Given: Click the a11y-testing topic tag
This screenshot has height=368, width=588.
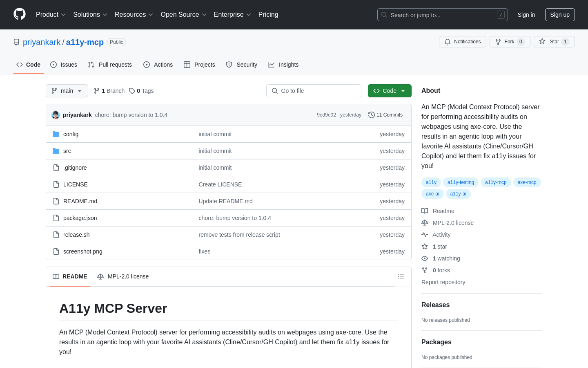Looking at the screenshot, I should [x=461, y=182].
